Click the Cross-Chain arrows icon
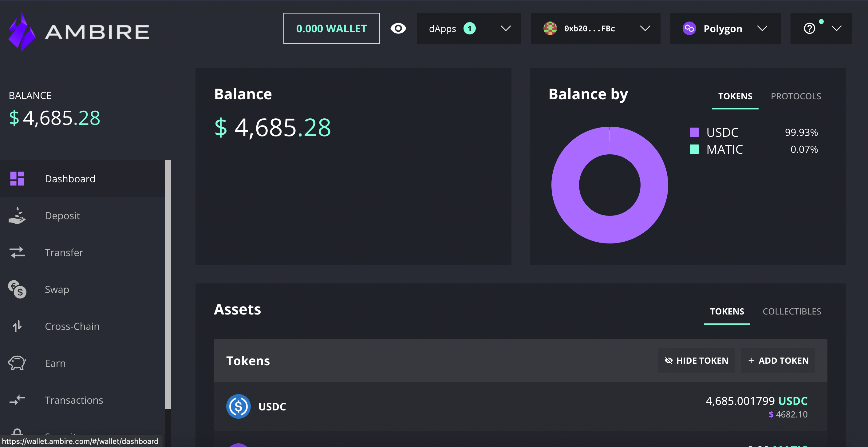868x447 pixels. [17, 326]
